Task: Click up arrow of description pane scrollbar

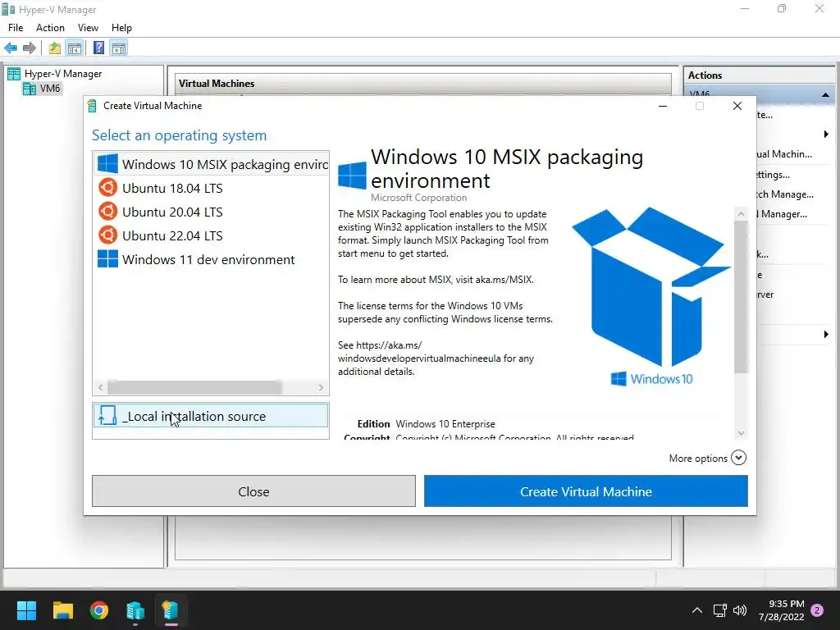Action: [741, 214]
